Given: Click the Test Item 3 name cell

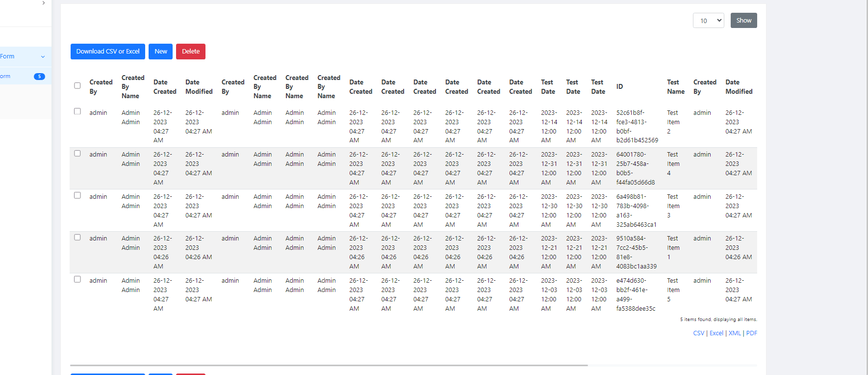Looking at the screenshot, I should [673, 206].
